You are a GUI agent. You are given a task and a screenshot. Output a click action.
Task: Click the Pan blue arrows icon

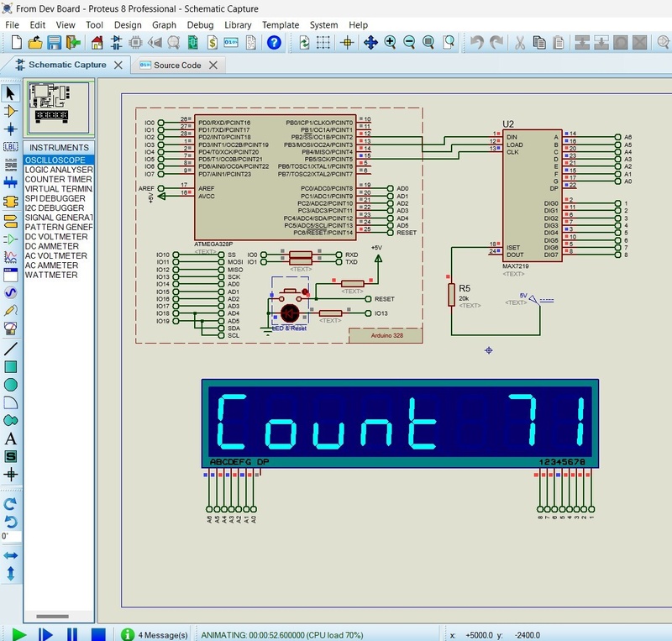tap(370, 43)
